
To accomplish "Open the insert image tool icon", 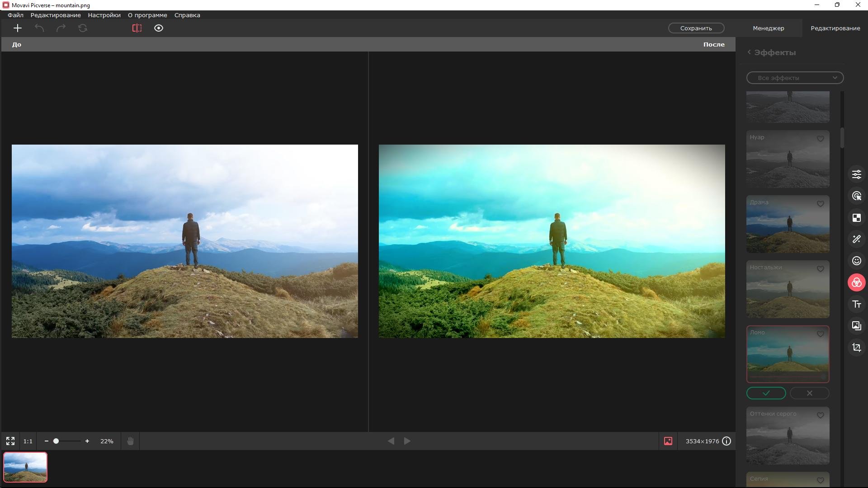I will [856, 326].
